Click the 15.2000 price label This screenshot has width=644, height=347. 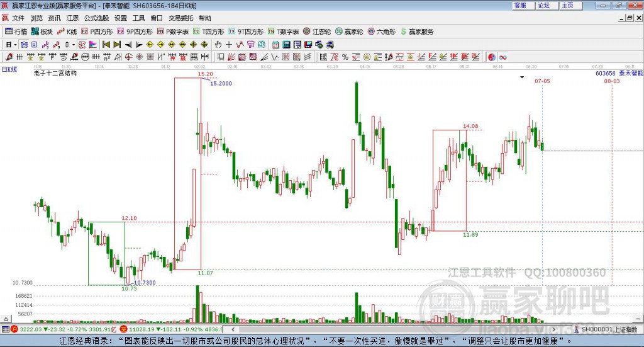(x=221, y=84)
